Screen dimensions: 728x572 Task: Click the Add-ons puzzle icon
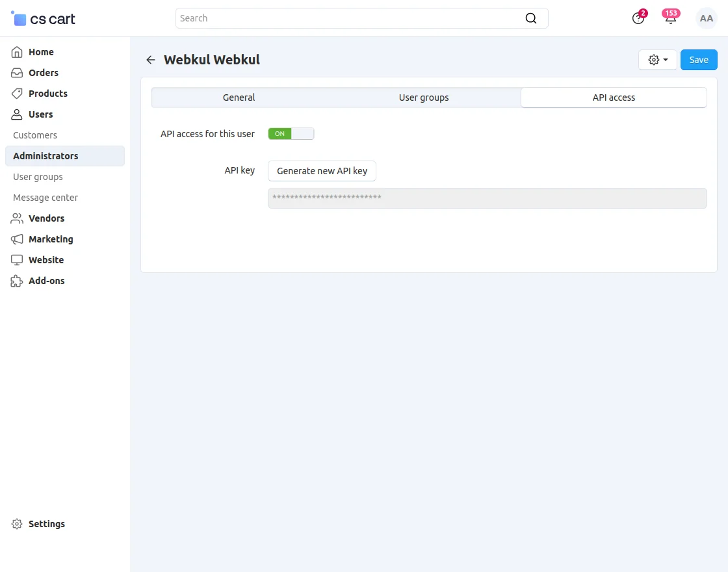17,281
